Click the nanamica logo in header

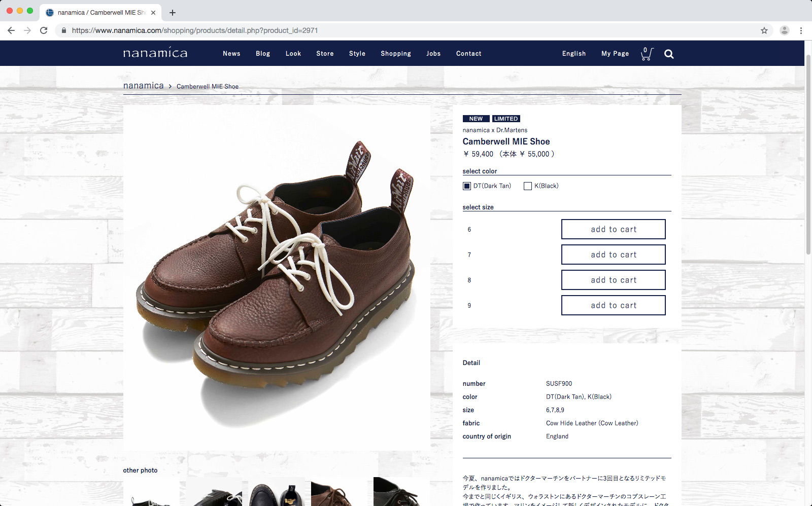(155, 53)
